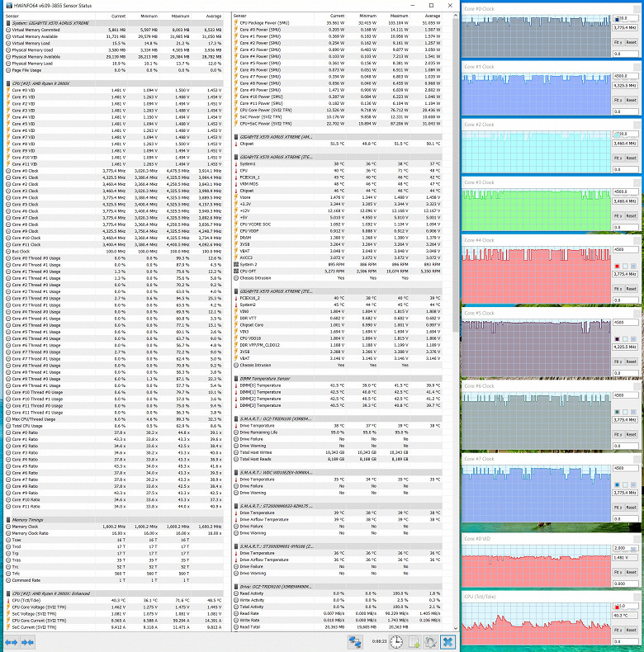Click the Core #5 Clock dark purple swatch
Viewport: 644px width, 652px height.
617,339
